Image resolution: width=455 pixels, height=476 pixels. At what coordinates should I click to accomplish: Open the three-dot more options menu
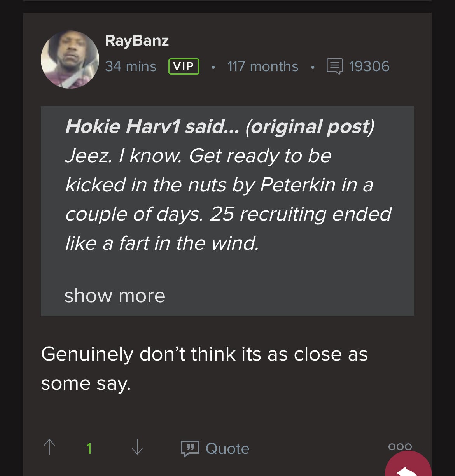[x=400, y=447]
